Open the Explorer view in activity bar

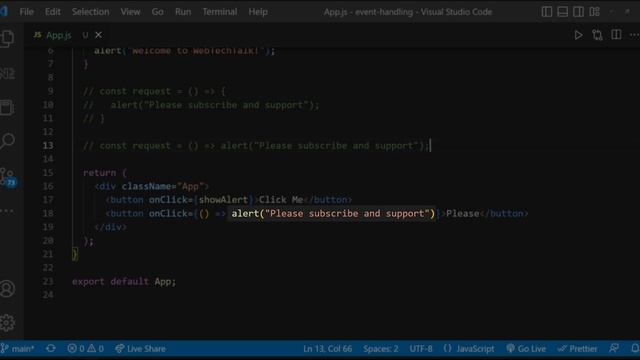(x=7, y=39)
